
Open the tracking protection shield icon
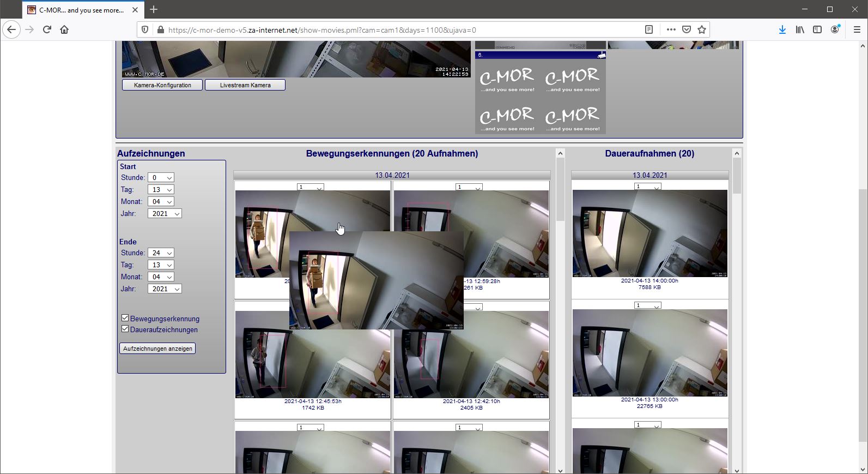click(145, 30)
